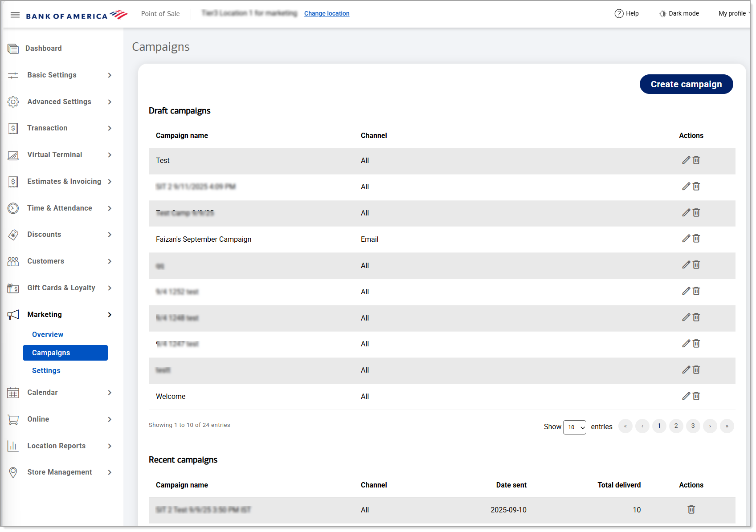This screenshot has height=532, width=756.
Task: Open the Marketing Overview page
Action: point(48,335)
